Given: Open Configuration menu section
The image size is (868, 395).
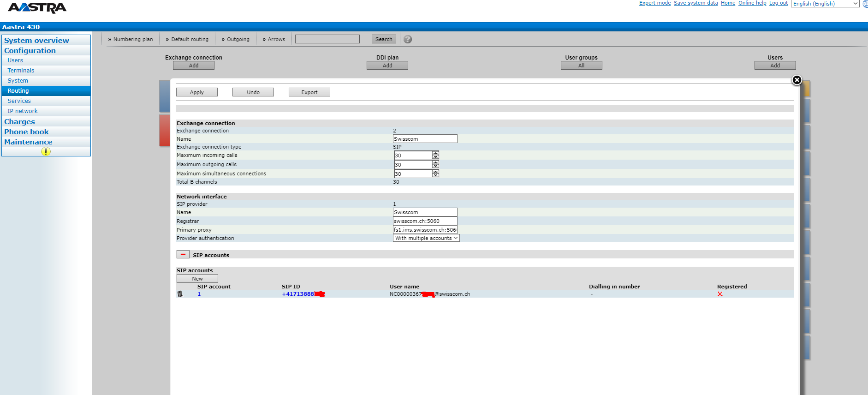Looking at the screenshot, I should 30,51.
